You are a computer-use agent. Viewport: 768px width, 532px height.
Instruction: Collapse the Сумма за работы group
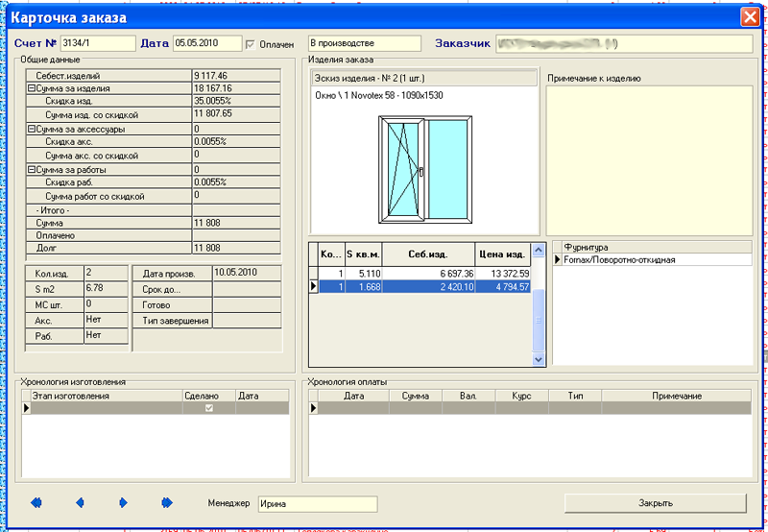[32, 169]
